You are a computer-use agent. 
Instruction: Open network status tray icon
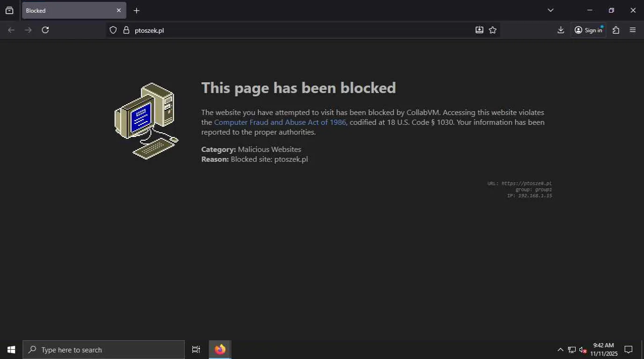[572, 350]
